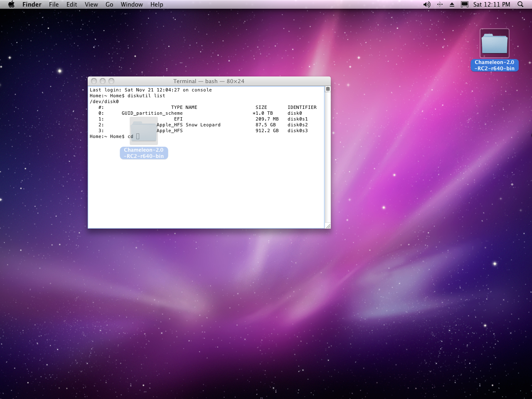Viewport: 532px width, 399px height.
Task: Click the display icon in menu bar
Action: point(465,4)
